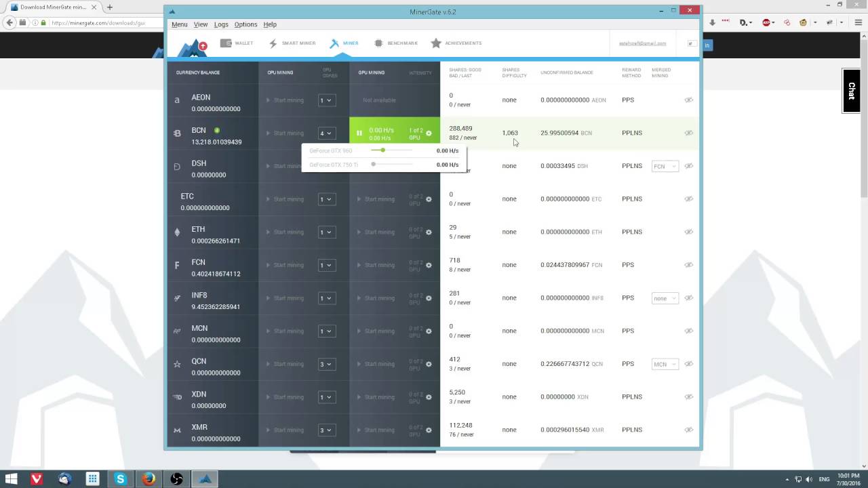Toggle eye icon in ETH row
Image resolution: width=868 pixels, height=488 pixels.
click(x=688, y=232)
